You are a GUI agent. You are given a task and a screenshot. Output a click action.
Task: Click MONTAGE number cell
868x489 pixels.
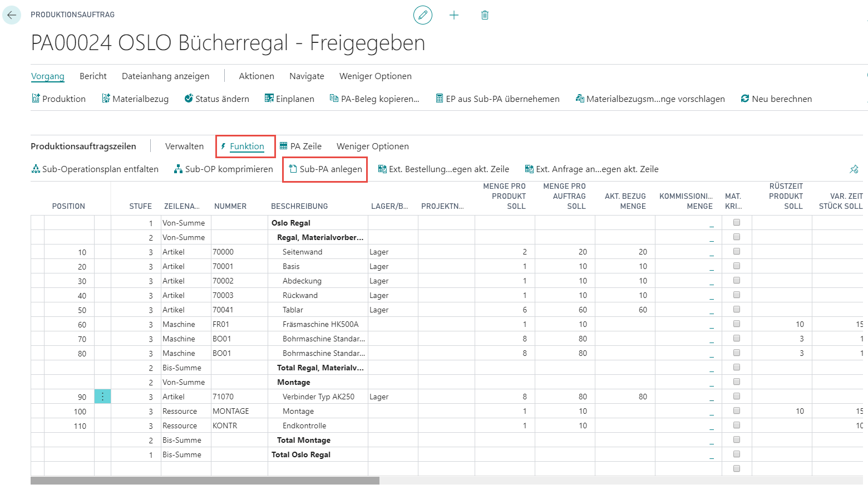click(239, 411)
